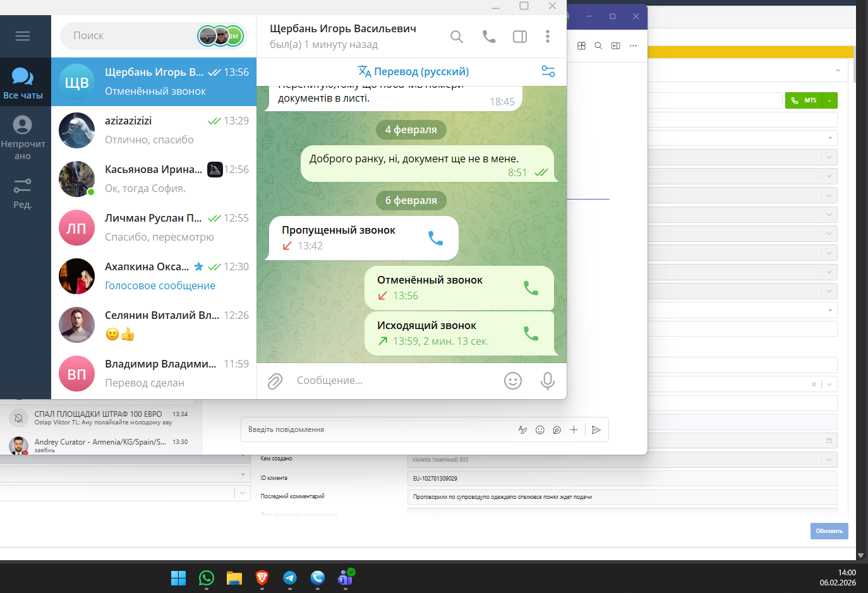Click the green MTS call button in the CRM

[804, 100]
